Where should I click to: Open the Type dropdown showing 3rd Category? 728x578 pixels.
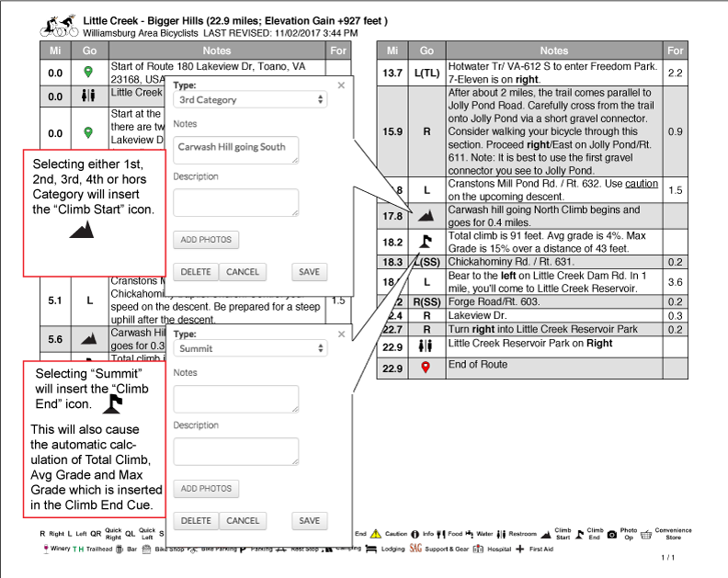click(251, 99)
